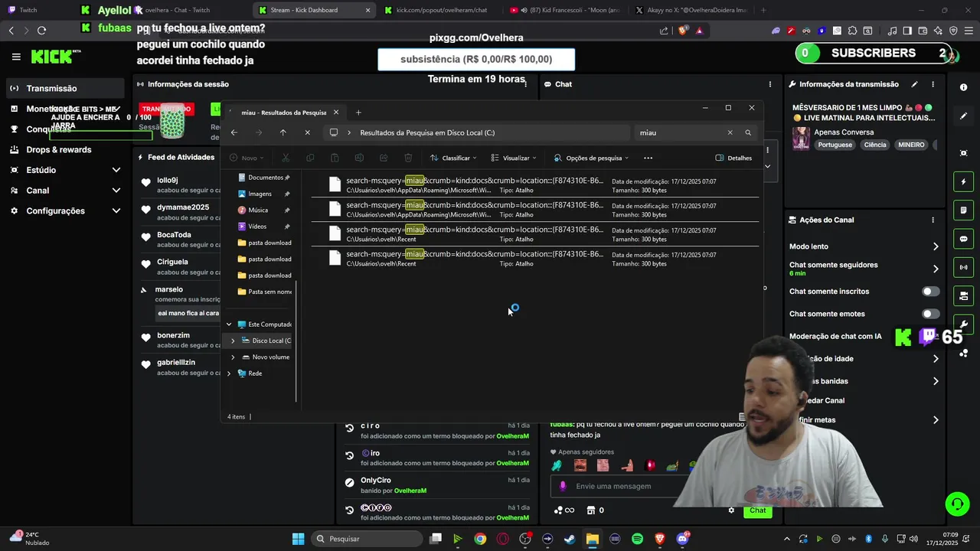Viewport: 980px width, 551px height.
Task: Click the Portuguese tag chip
Action: coord(835,145)
